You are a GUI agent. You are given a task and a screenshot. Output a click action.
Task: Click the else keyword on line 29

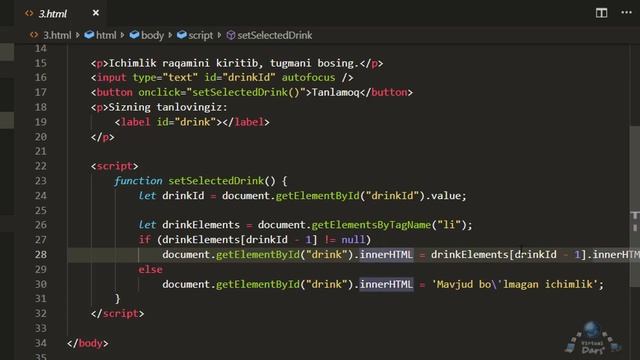pos(150,269)
